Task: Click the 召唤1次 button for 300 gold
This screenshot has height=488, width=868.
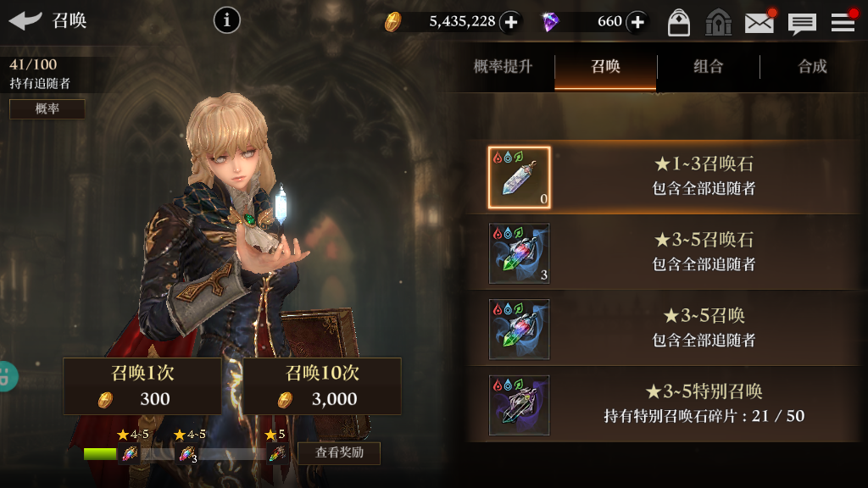Action: 142,386
